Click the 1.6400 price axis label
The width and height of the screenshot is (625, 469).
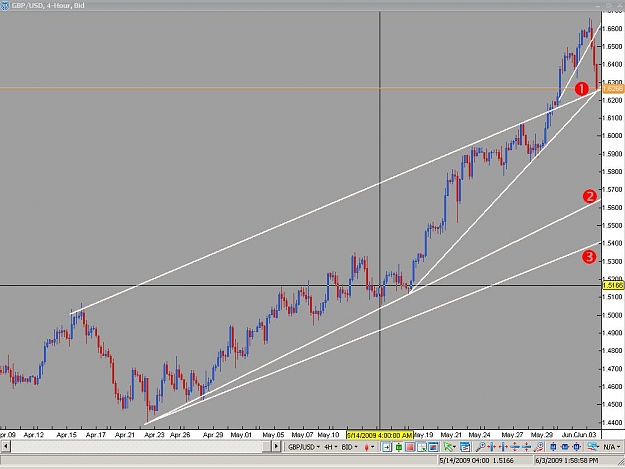pos(612,64)
